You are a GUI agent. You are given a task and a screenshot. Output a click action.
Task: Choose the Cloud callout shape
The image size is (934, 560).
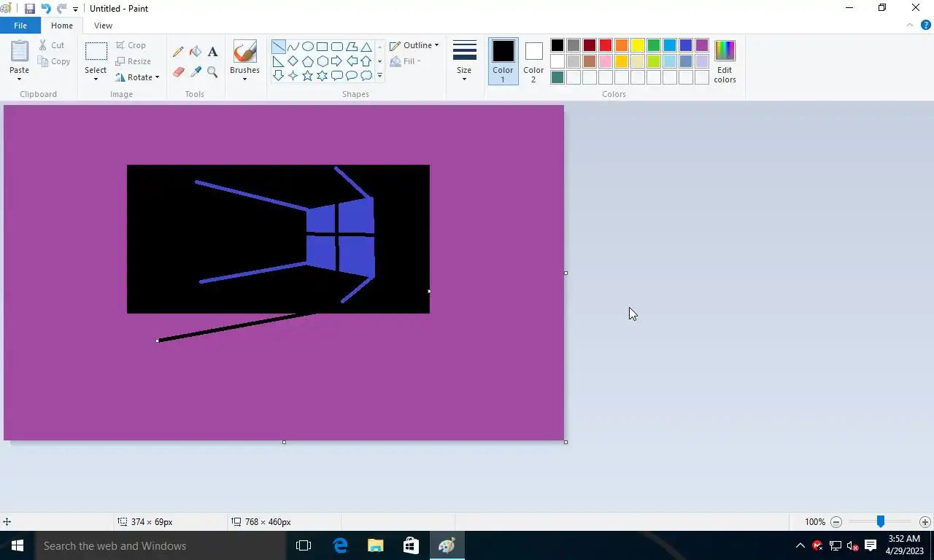tap(366, 75)
